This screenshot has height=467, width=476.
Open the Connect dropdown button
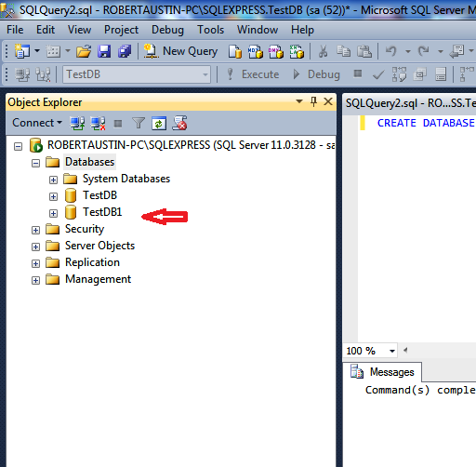(37, 123)
